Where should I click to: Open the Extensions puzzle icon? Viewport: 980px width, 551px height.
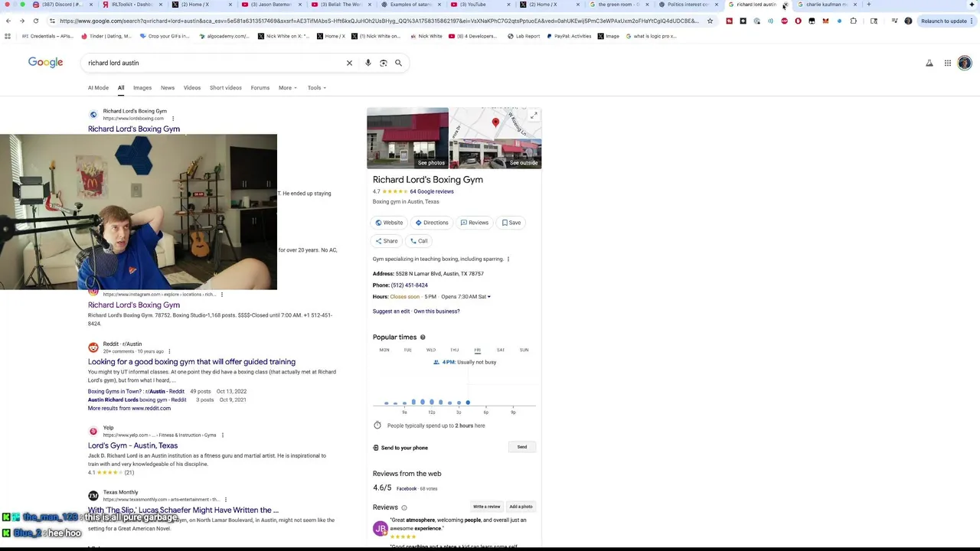[x=854, y=21]
